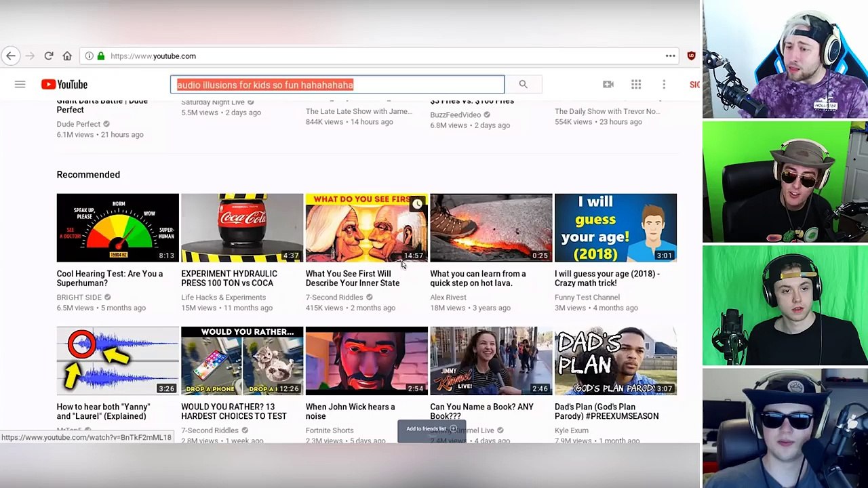Open the BuzzFeedVideo channel link
The image size is (868, 488).
pyautogui.click(x=456, y=115)
